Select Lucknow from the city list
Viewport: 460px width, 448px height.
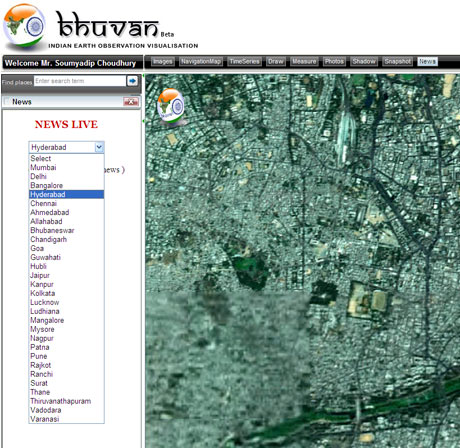[67, 302]
